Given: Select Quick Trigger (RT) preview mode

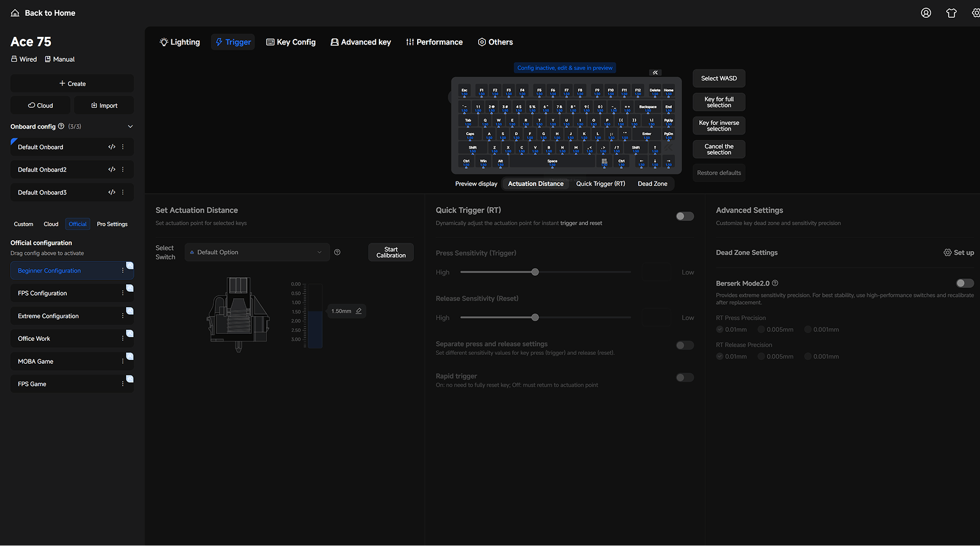Looking at the screenshot, I should coord(600,183).
